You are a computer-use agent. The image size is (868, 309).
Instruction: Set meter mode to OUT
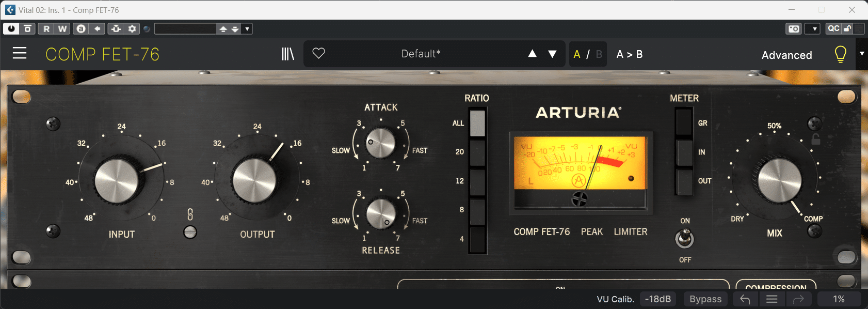684,181
